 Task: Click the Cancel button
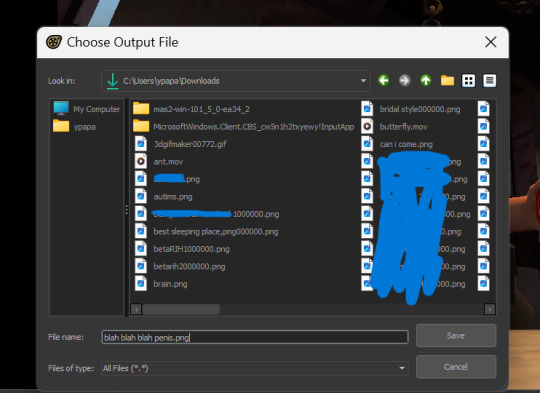click(456, 367)
